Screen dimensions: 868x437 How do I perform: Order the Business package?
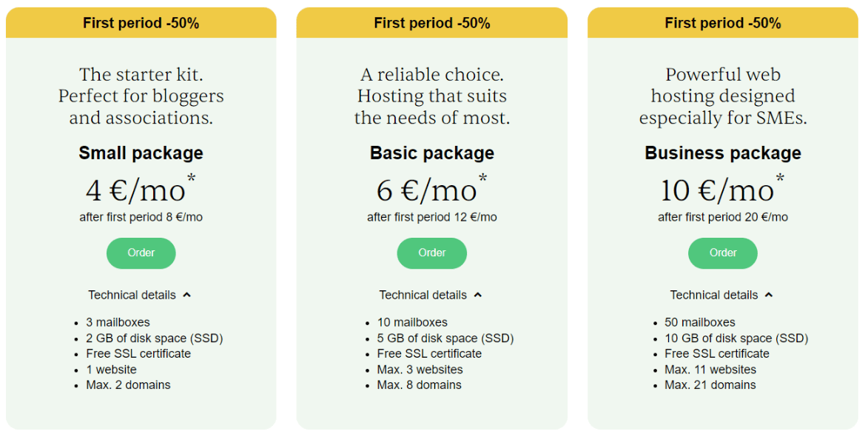tap(723, 253)
